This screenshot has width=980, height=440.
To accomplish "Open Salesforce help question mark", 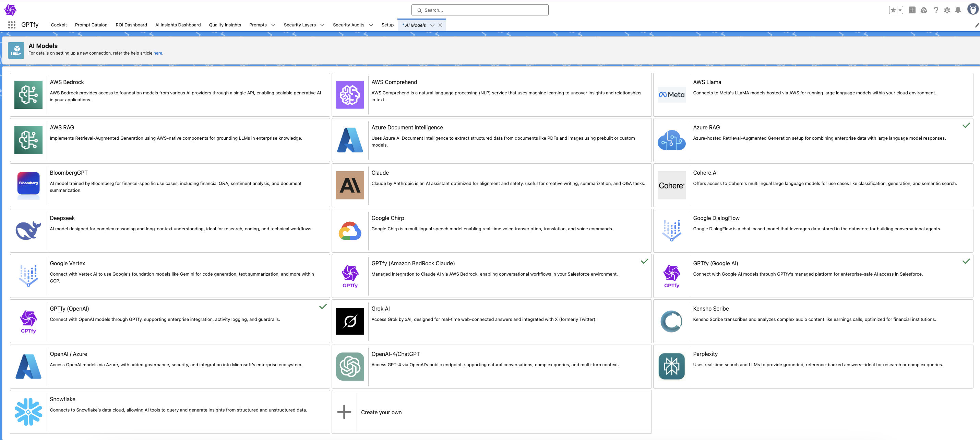I will click(936, 10).
